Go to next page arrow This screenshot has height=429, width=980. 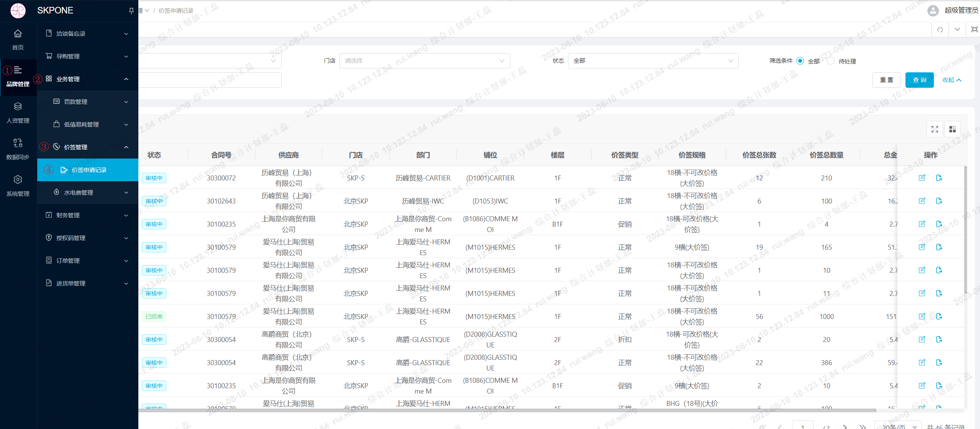[x=845, y=426]
